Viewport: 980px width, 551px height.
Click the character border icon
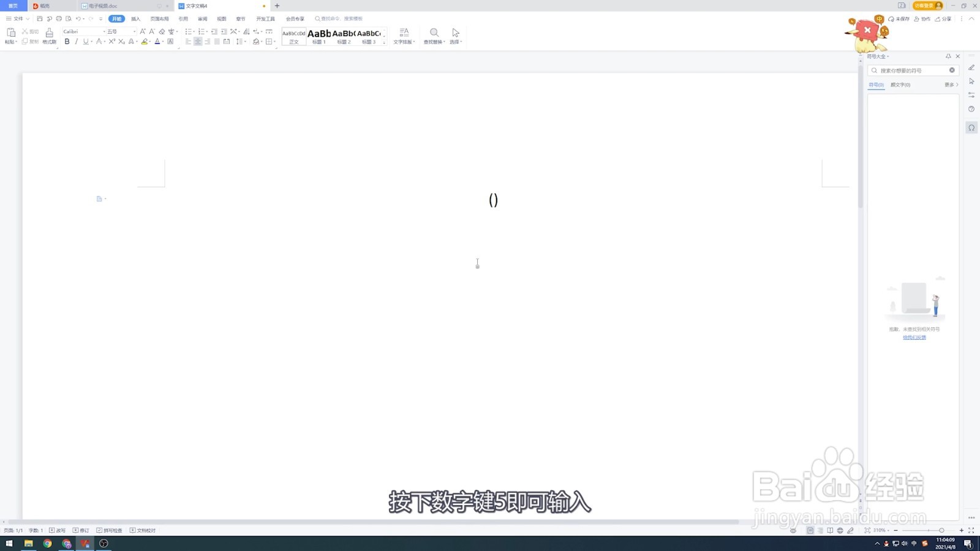coord(170,42)
